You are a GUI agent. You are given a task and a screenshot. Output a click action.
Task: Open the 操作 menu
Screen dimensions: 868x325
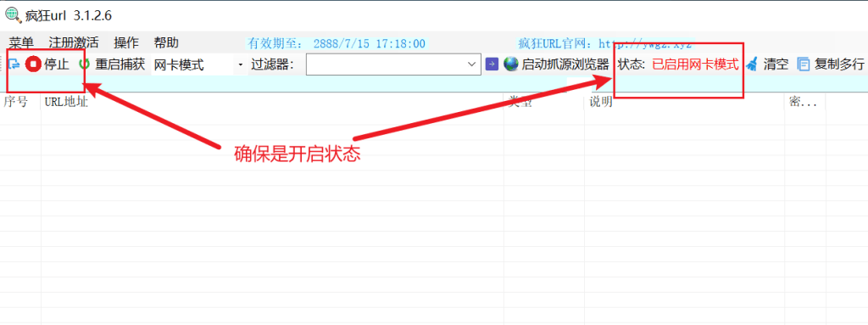click(126, 43)
